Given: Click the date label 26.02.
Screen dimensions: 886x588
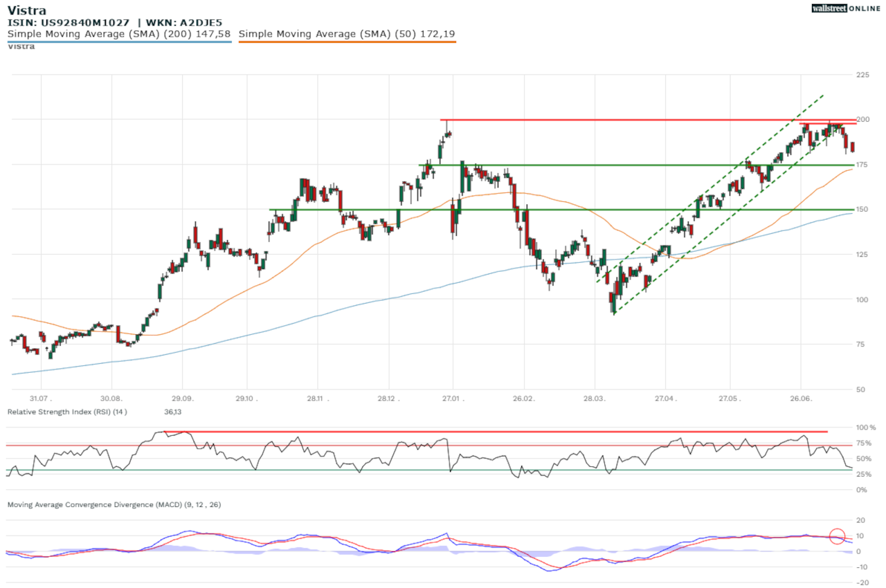Looking at the screenshot, I should (524, 398).
